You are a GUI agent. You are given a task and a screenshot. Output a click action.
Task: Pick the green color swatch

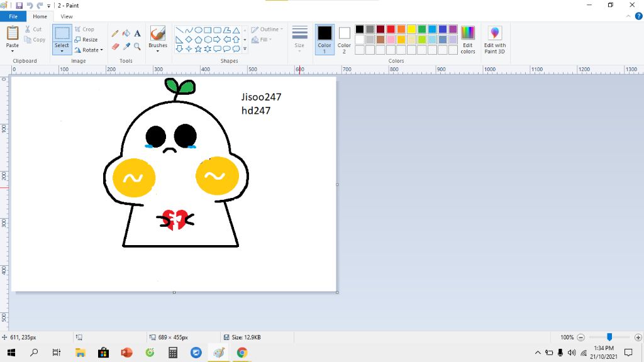point(422,29)
